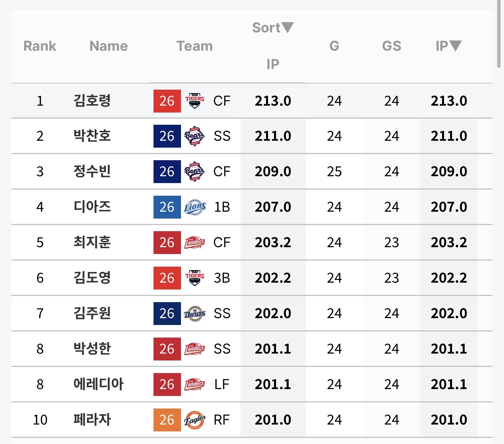Click the orange 26 year badge for 페라자

click(167, 420)
